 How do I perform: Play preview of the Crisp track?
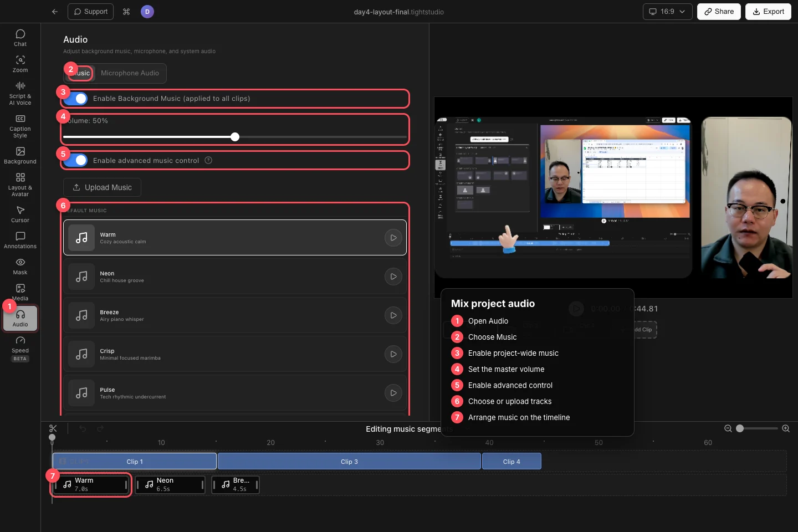tap(393, 354)
